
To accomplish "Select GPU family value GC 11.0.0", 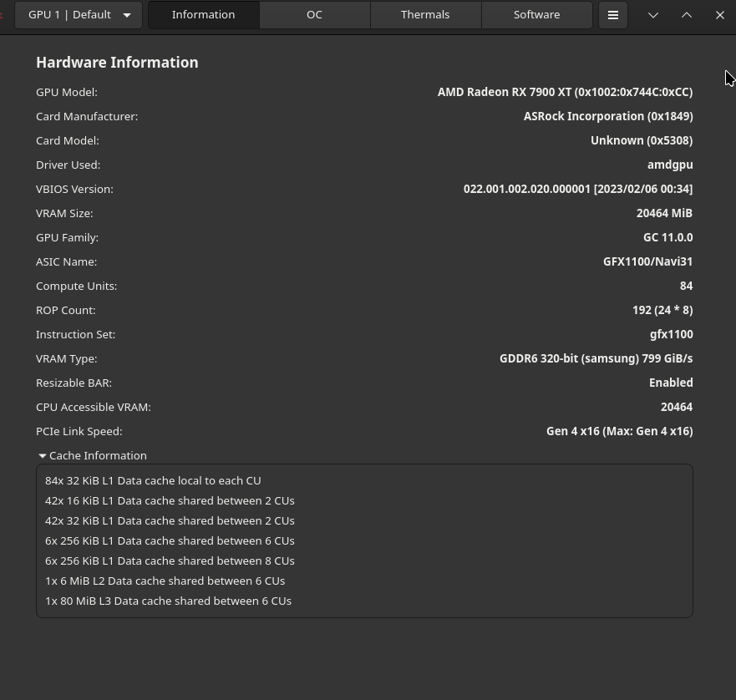I will point(668,237).
